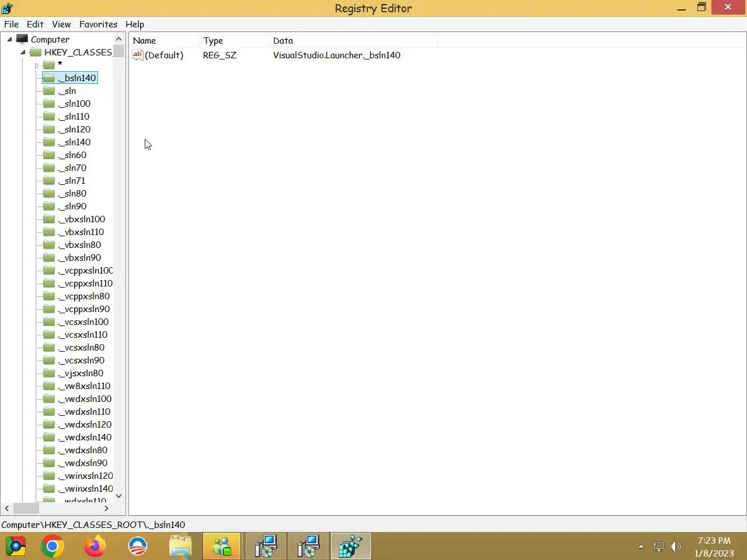Select the ._vcppxsln80 key

pos(84,296)
